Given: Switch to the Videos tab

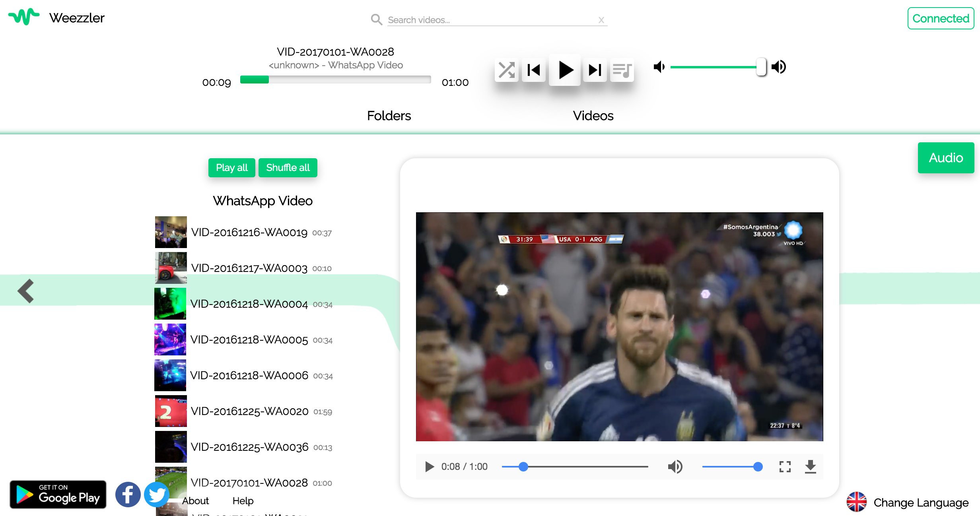Looking at the screenshot, I should 593,116.
